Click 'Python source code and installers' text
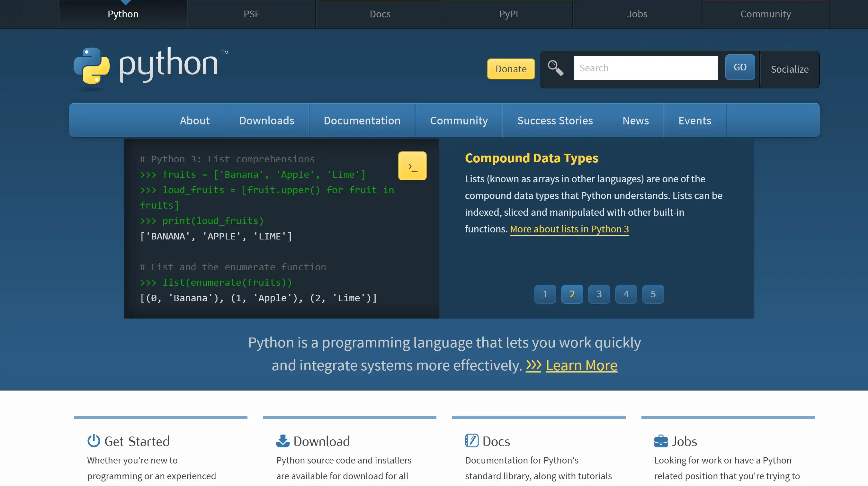 pyautogui.click(x=344, y=460)
